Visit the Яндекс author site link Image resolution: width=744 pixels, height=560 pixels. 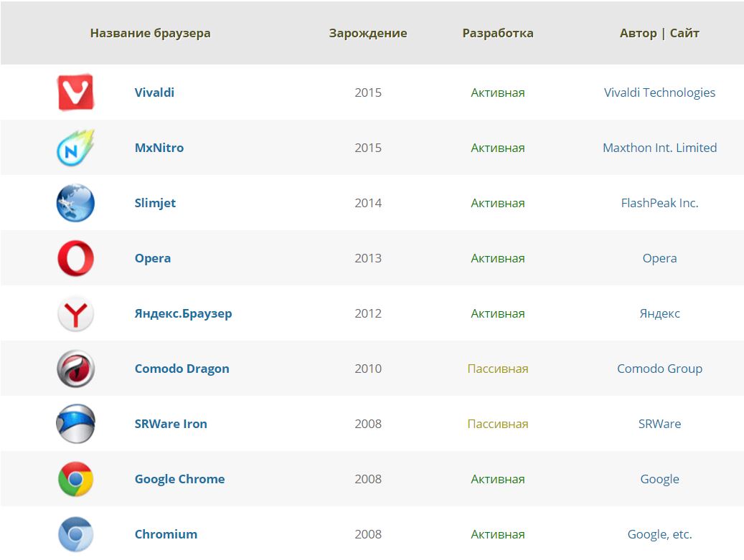click(659, 314)
